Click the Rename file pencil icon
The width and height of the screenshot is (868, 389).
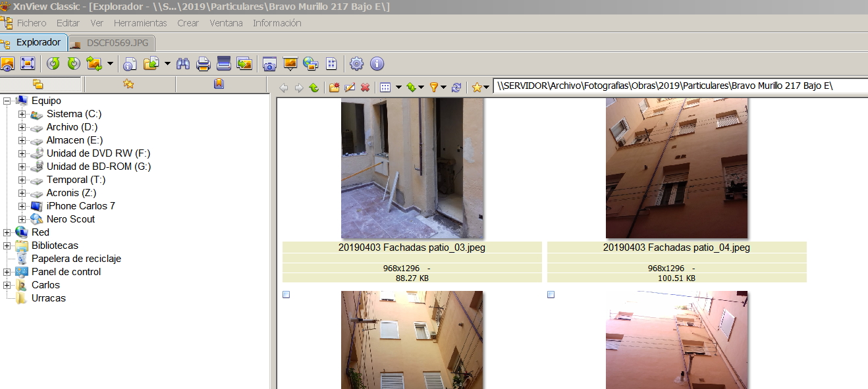coord(350,87)
